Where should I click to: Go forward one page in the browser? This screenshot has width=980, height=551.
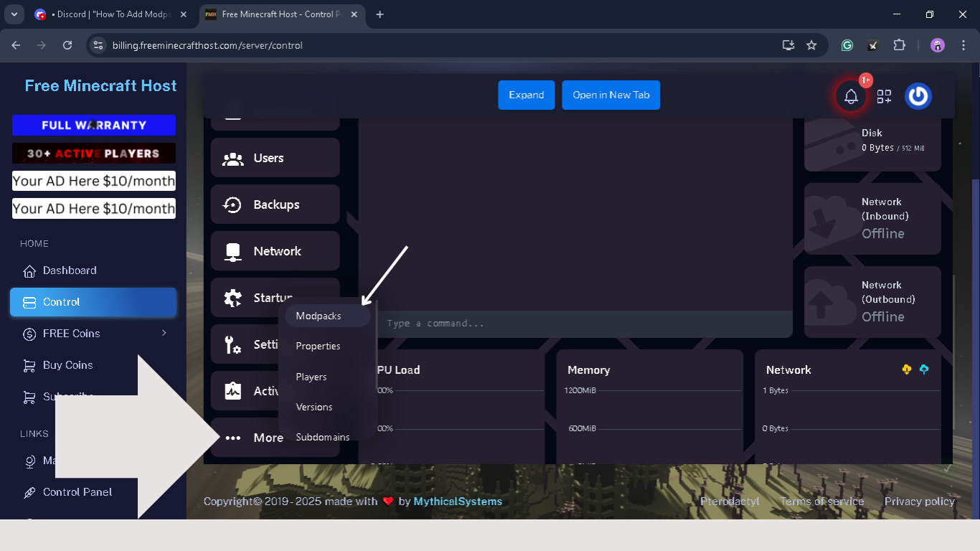42,45
